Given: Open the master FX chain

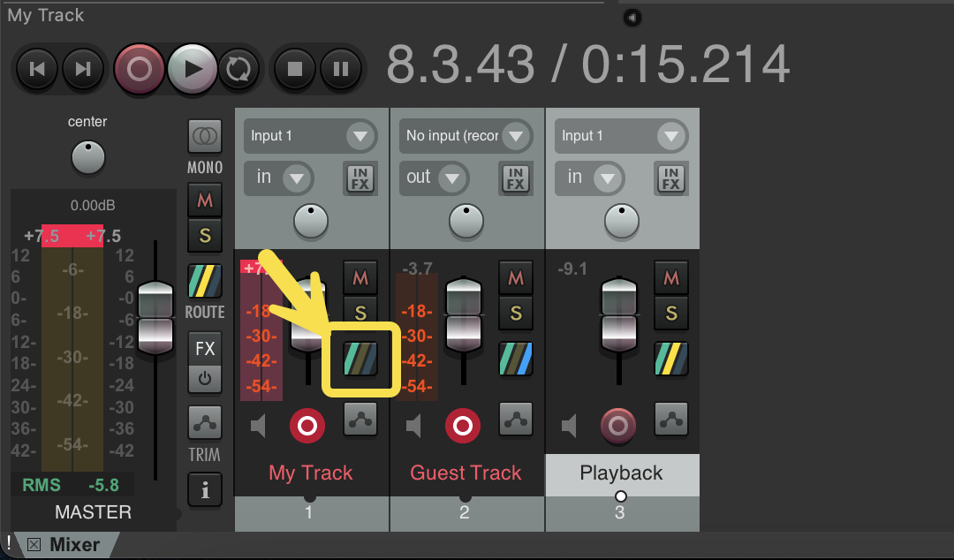Looking at the screenshot, I should pos(205,349).
